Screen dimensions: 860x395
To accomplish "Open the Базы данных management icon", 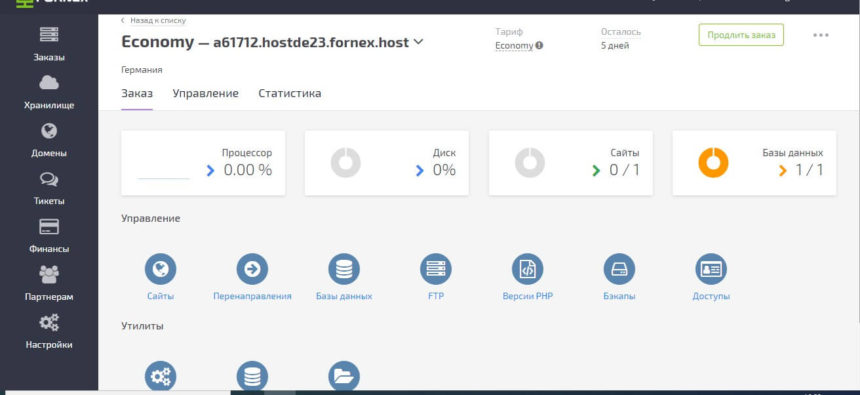I will click(344, 269).
